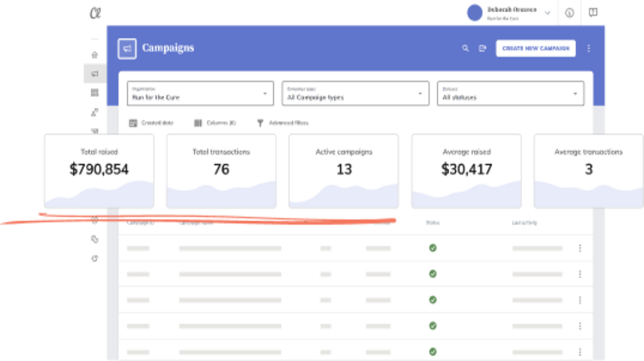Click the search icon in Campaigns header
644x361 pixels.
tap(465, 48)
